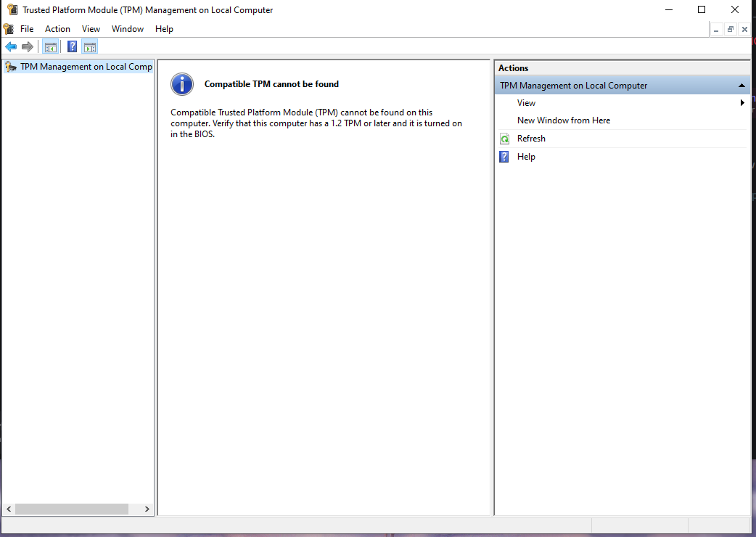
Task: Toggle Show/Hide Console Tree toolbar icon
Action: [x=51, y=46]
